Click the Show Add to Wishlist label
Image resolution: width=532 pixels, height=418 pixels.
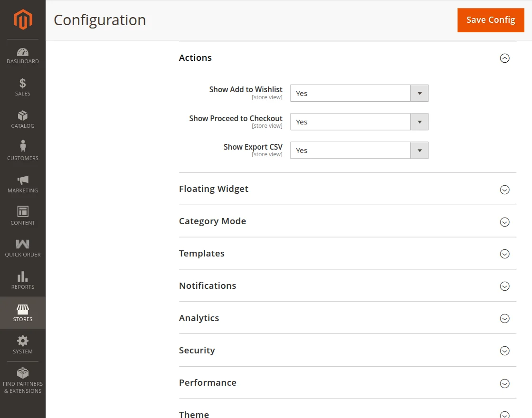[x=246, y=90]
